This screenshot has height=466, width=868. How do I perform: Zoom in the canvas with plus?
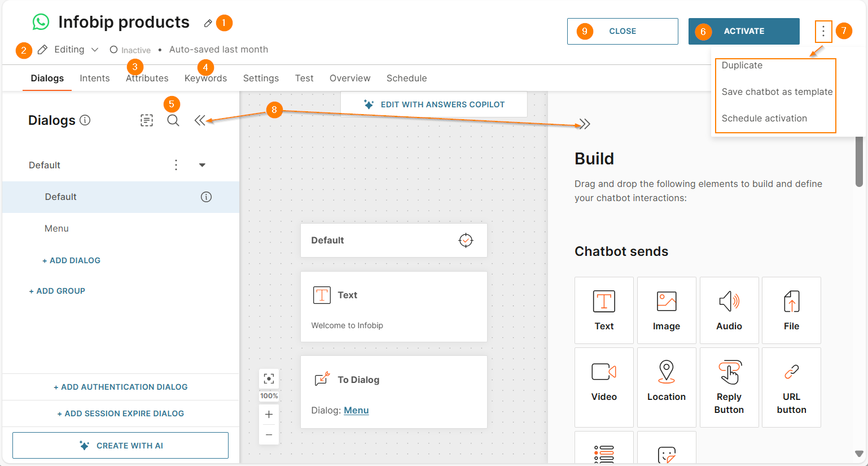[x=269, y=415]
